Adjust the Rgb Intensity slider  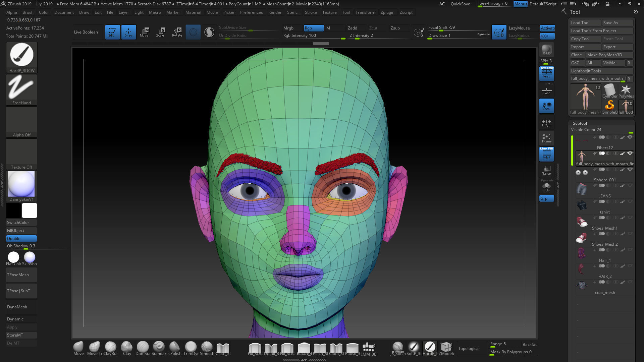click(314, 36)
